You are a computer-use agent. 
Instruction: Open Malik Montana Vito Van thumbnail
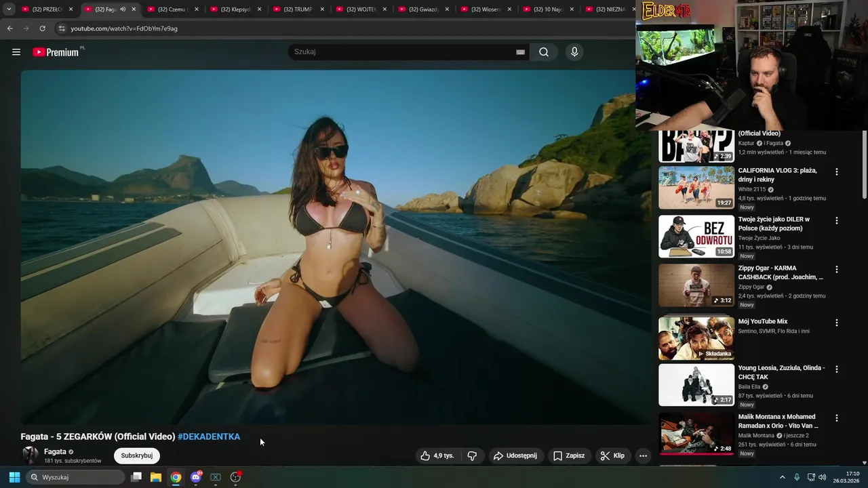coord(696,434)
